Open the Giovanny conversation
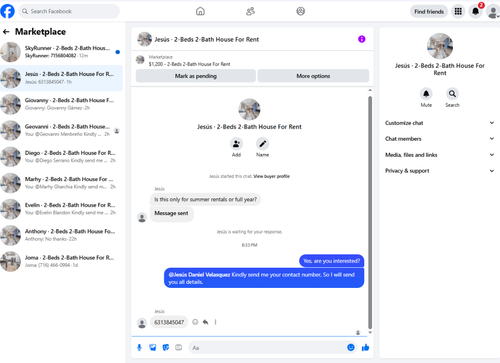This screenshot has height=363, width=500. (x=62, y=104)
